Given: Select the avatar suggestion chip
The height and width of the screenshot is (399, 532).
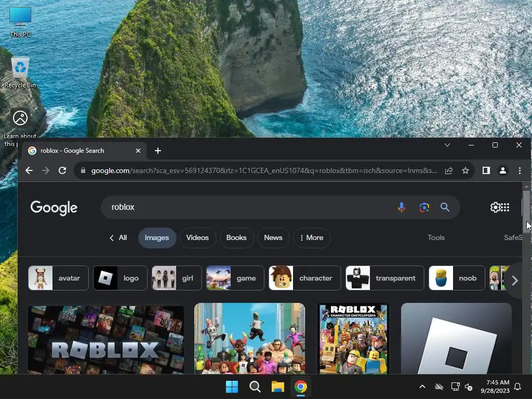Looking at the screenshot, I should pos(58,278).
